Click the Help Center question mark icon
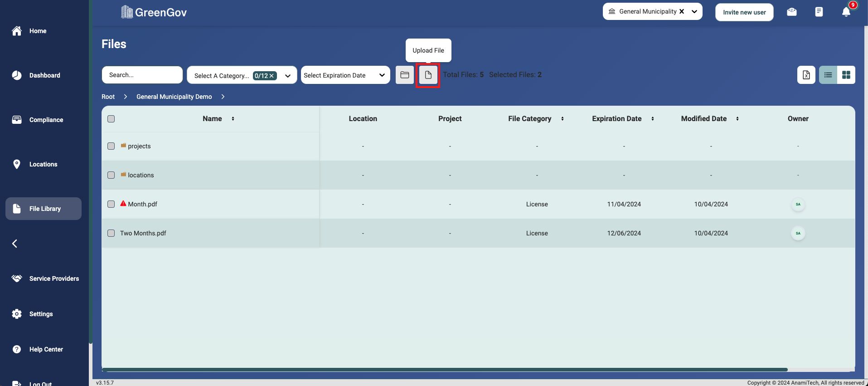This screenshot has width=868, height=386. tap(17, 349)
